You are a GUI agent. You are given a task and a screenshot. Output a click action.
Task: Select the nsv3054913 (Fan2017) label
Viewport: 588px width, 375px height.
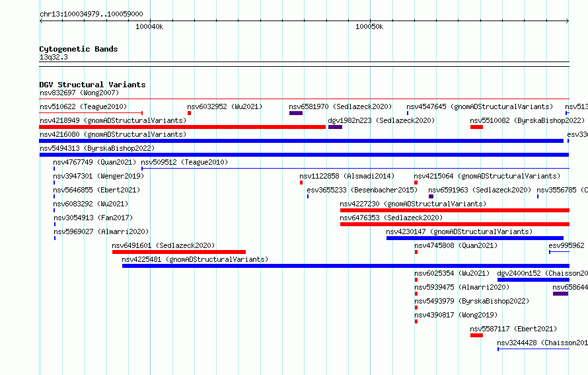[93, 218]
